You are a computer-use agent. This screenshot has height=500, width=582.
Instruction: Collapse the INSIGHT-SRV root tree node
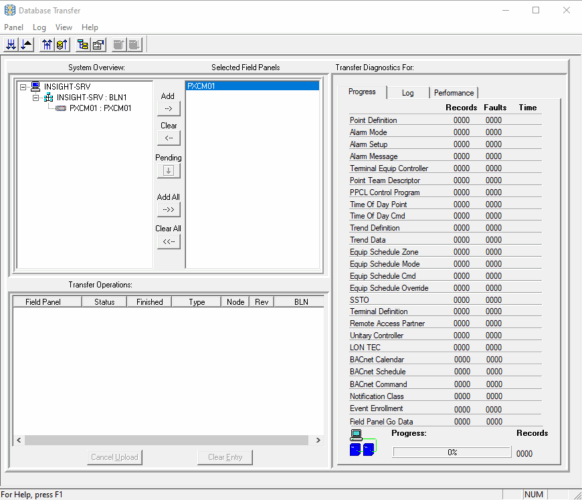(23, 87)
